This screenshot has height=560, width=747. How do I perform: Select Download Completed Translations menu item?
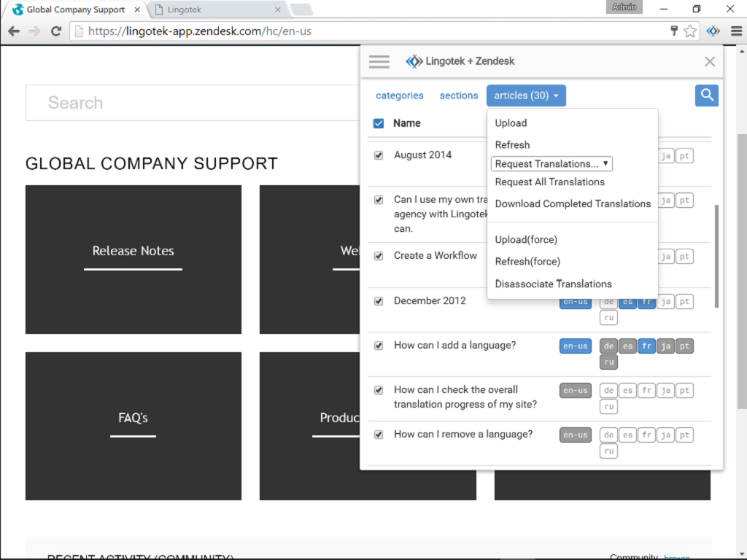pos(573,204)
